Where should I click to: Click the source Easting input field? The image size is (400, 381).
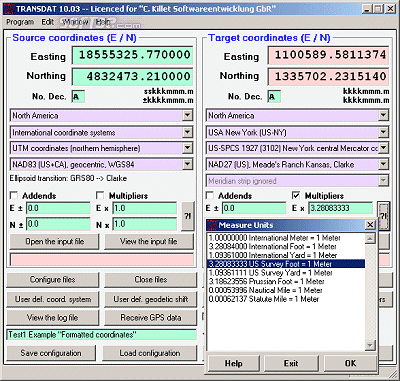132,55
